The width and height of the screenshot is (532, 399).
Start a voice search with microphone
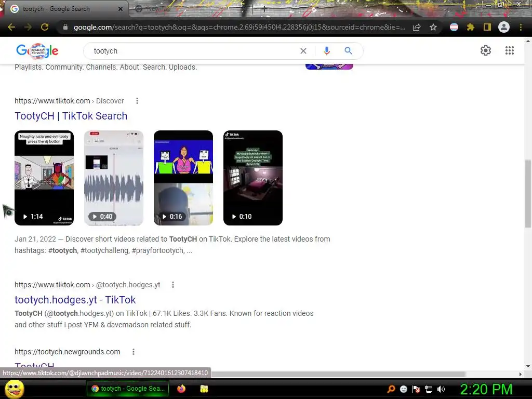[326, 51]
